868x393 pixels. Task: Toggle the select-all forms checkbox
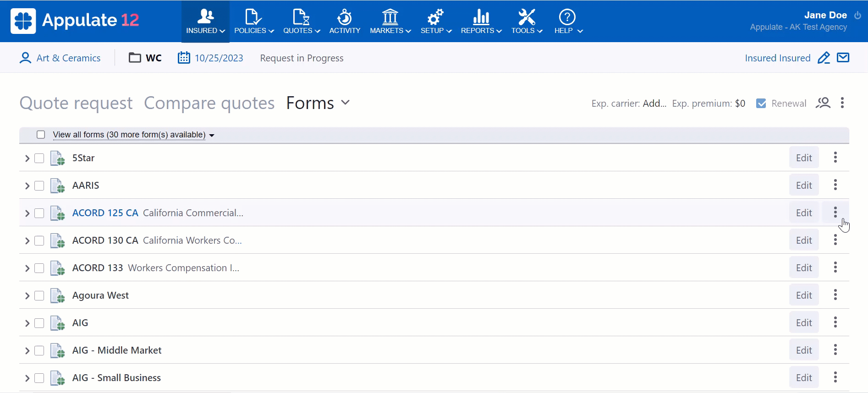(x=41, y=135)
